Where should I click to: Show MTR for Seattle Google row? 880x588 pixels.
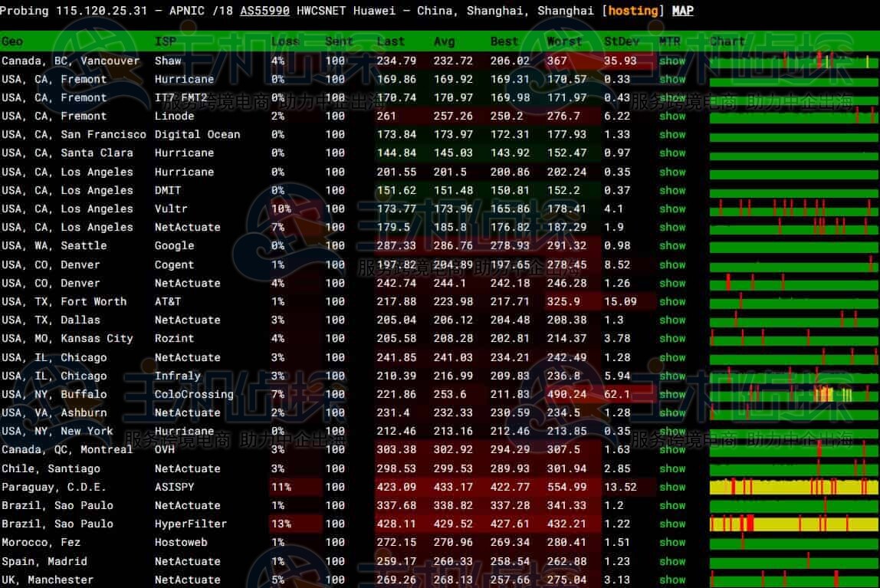click(672, 246)
